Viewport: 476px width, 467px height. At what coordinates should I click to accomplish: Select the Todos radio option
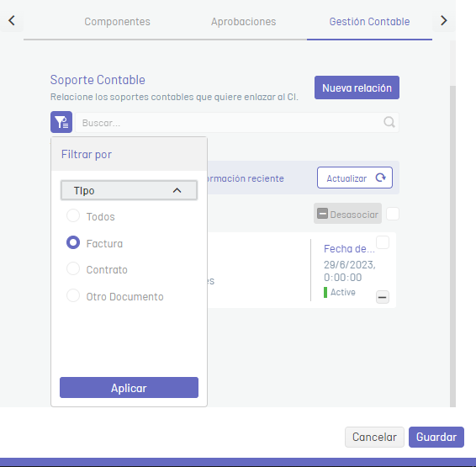[x=73, y=216]
